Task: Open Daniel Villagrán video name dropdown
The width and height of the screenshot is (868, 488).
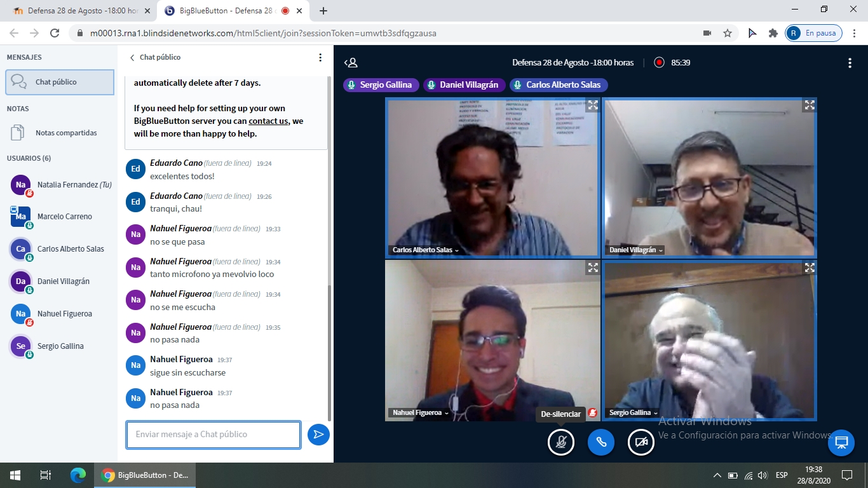Action: tap(635, 250)
